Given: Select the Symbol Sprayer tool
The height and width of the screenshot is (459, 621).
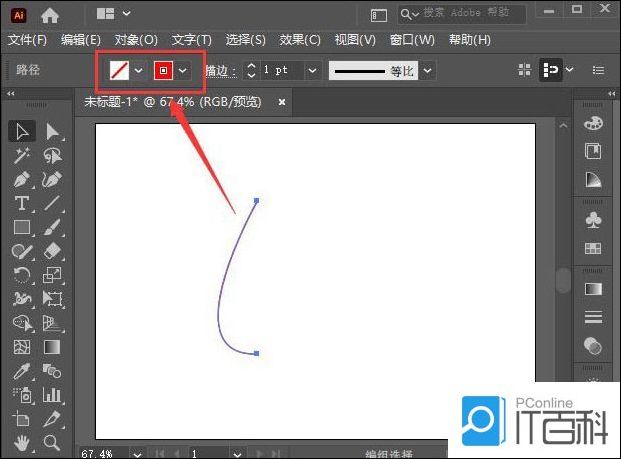Looking at the screenshot, I should [x=22, y=395].
